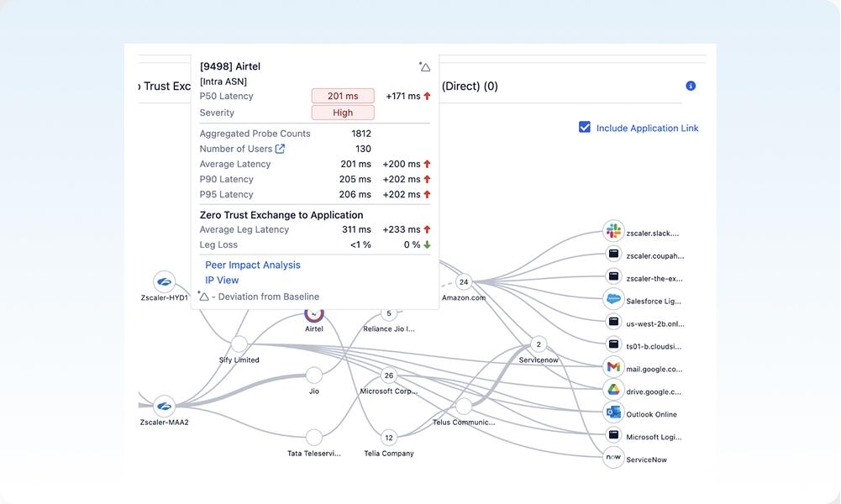Uncheck Include Application Link checkbox
841x504 pixels.
585,127
